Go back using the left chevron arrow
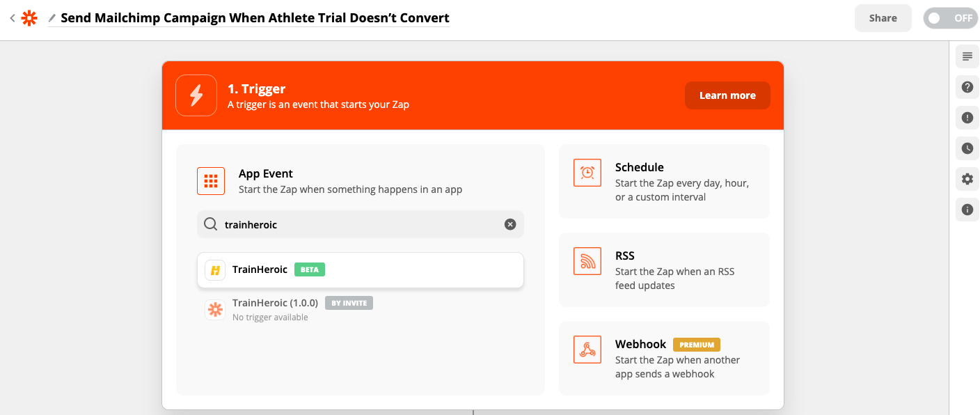Viewport: 980px width, 415px height. [x=12, y=18]
